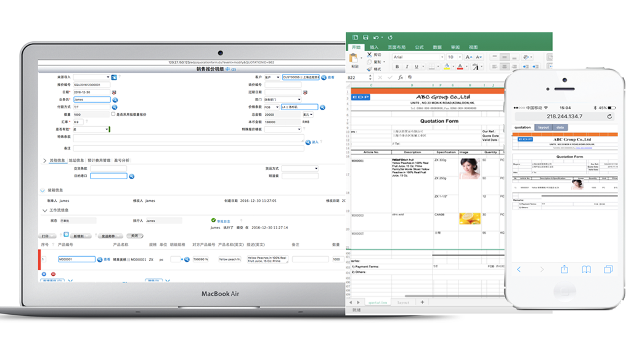
Task: Open the Arial font name dropdown
Action: 440,57
